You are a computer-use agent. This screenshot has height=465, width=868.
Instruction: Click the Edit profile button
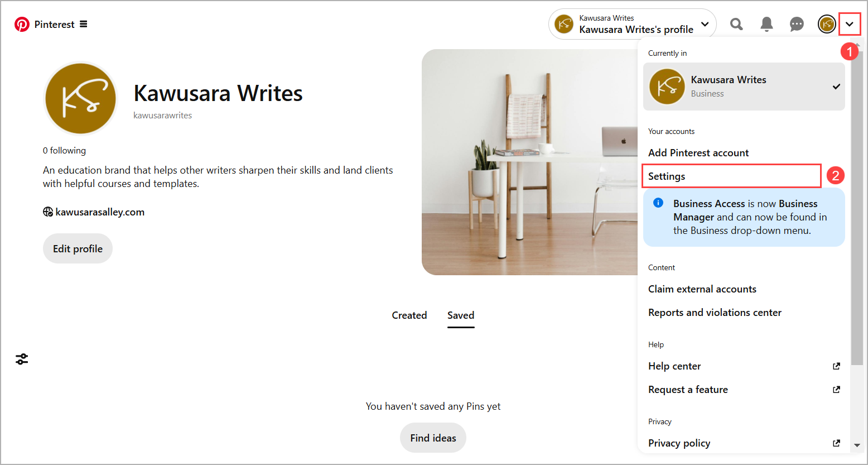click(78, 248)
